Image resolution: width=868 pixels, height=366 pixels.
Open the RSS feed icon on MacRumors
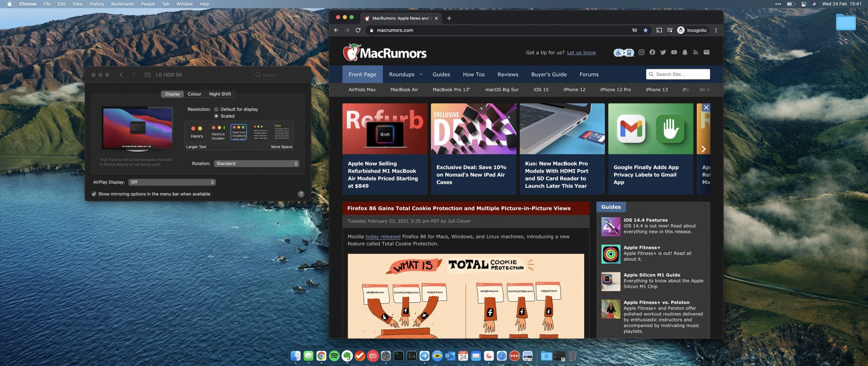point(696,52)
